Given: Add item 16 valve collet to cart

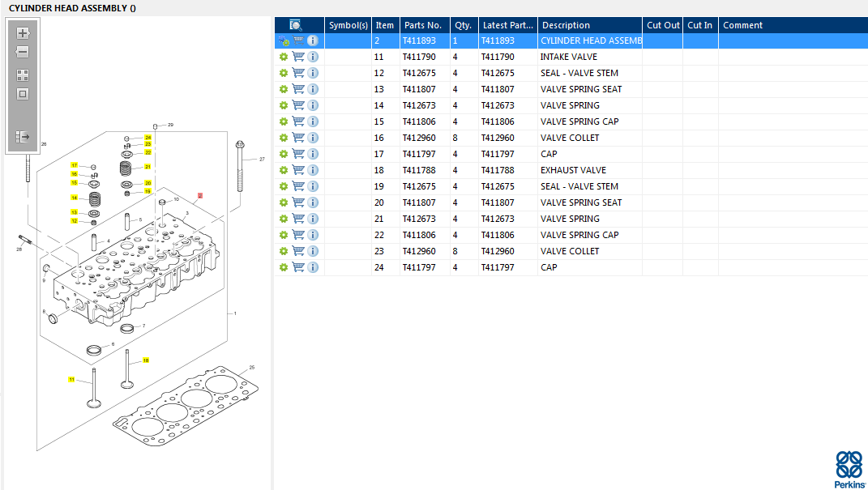Looking at the screenshot, I should pyautogui.click(x=298, y=137).
